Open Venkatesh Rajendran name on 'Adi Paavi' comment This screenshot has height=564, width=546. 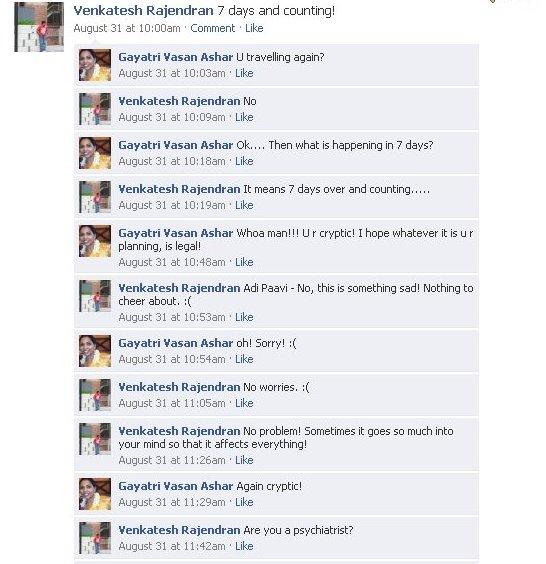179,288
